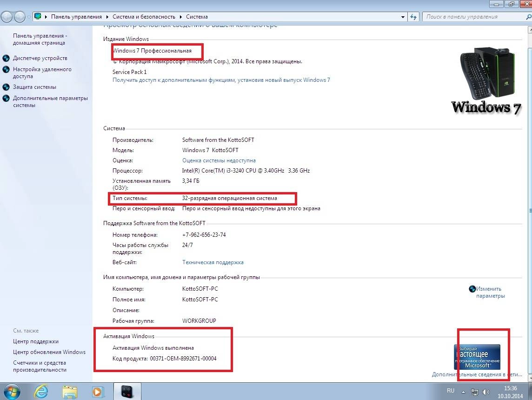The image size is (532, 400).
Task: Expand arrow after 'Система и безопасность' breadcrumb
Action: (180, 17)
